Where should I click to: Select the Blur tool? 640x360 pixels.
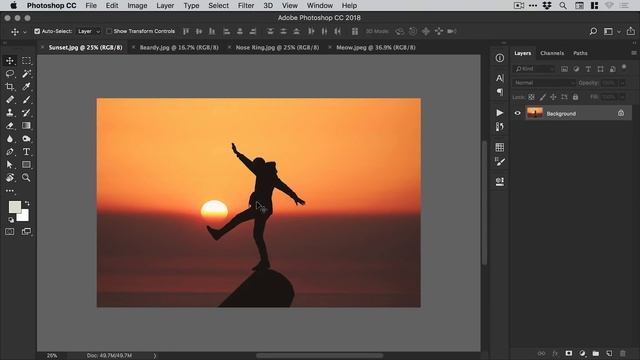(10, 139)
